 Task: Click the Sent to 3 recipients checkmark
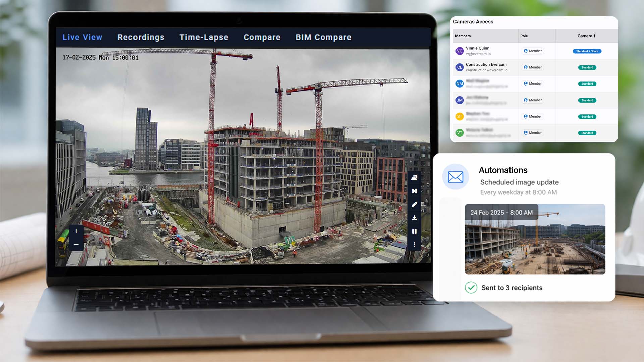click(471, 288)
